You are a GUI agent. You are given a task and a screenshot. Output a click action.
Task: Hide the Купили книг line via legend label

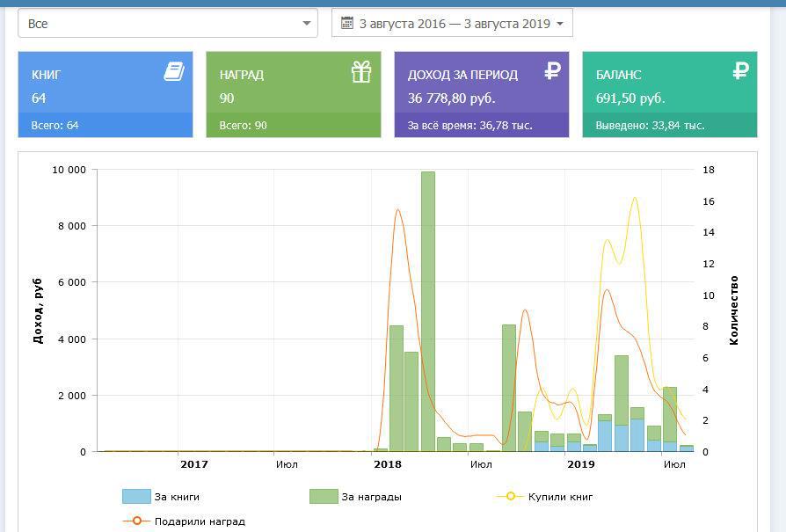(x=560, y=497)
